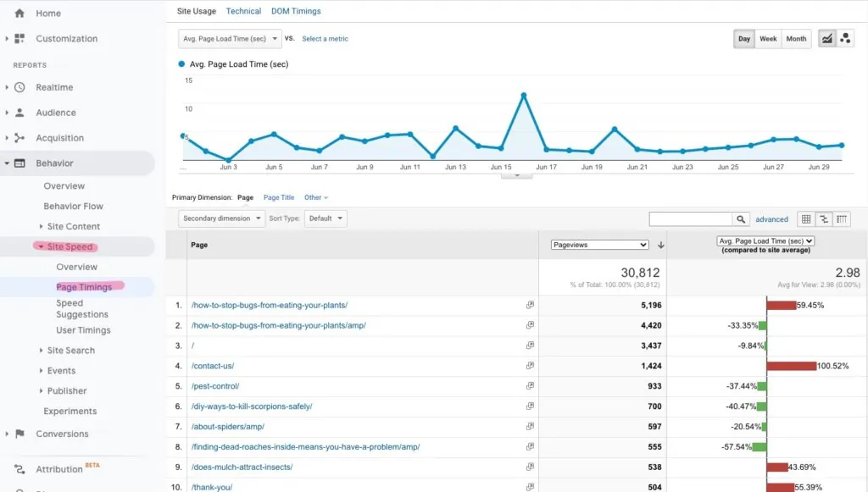Click the table search input field
Screen dimensions: 868x492
pyautogui.click(x=690, y=219)
